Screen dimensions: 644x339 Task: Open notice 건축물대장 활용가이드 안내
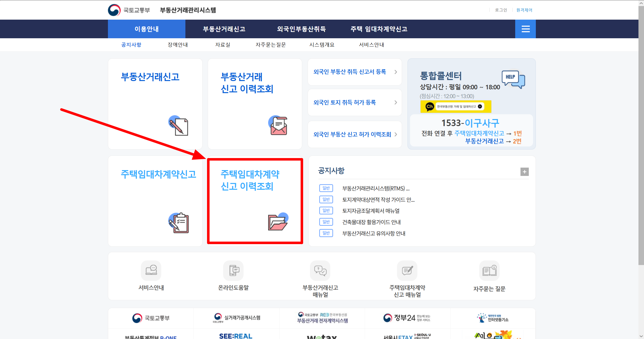(371, 222)
